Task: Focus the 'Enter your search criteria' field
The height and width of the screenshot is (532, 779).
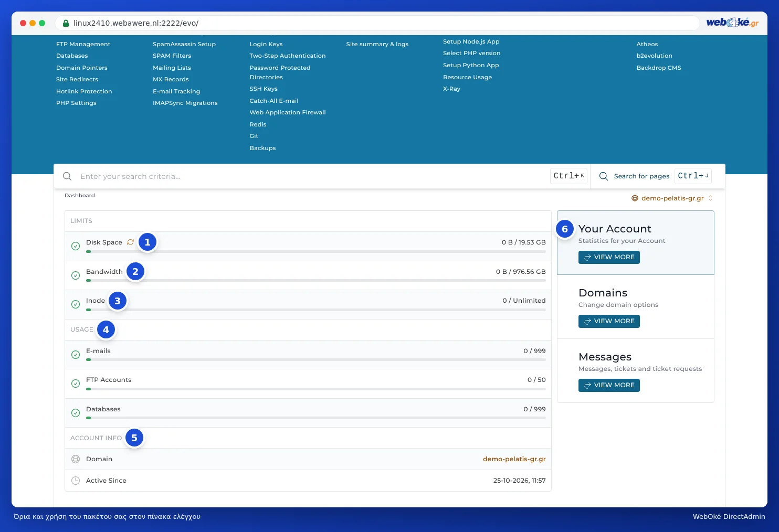Action: [313, 176]
